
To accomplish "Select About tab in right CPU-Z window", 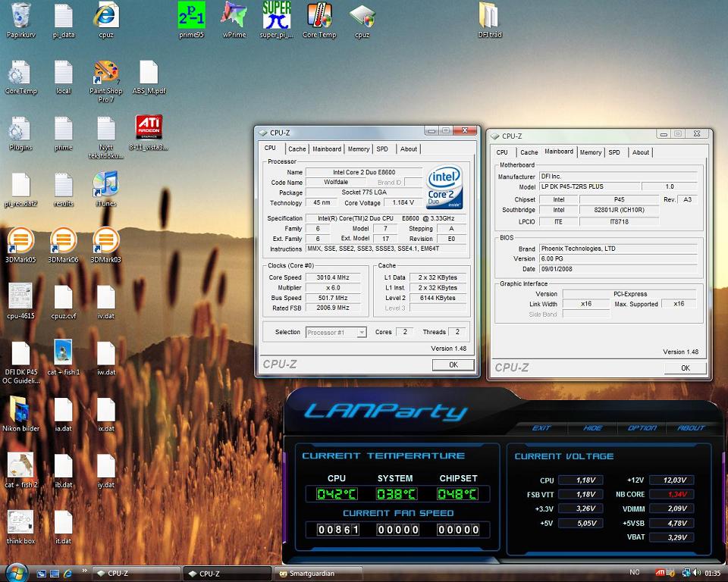I will click(641, 152).
